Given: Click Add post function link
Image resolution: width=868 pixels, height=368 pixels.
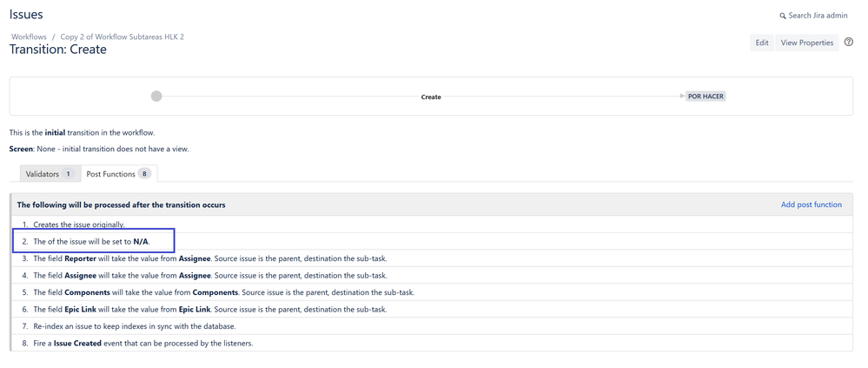Looking at the screenshot, I should click(x=811, y=204).
